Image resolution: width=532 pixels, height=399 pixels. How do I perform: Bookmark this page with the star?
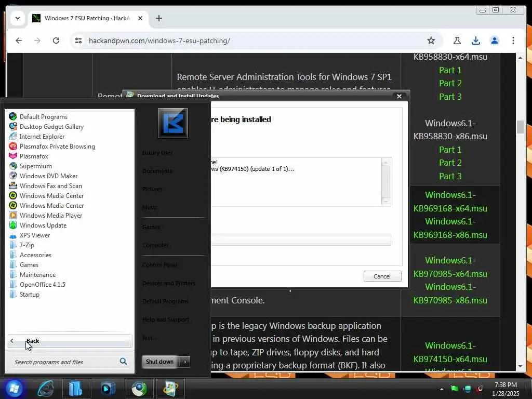431,41
